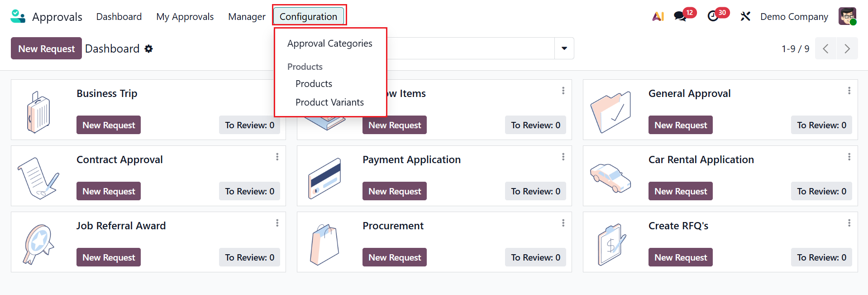Click the Car Rental Application car thumbnail

(610, 177)
